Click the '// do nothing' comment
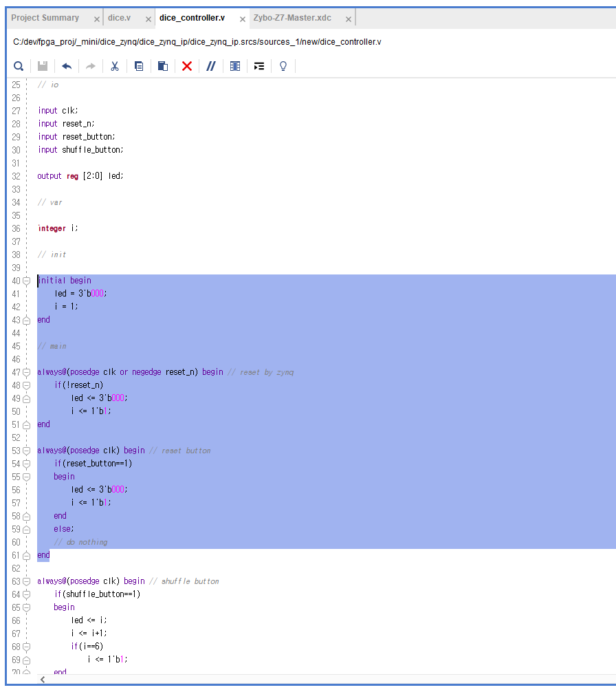This screenshot has height=692, width=616. click(80, 542)
